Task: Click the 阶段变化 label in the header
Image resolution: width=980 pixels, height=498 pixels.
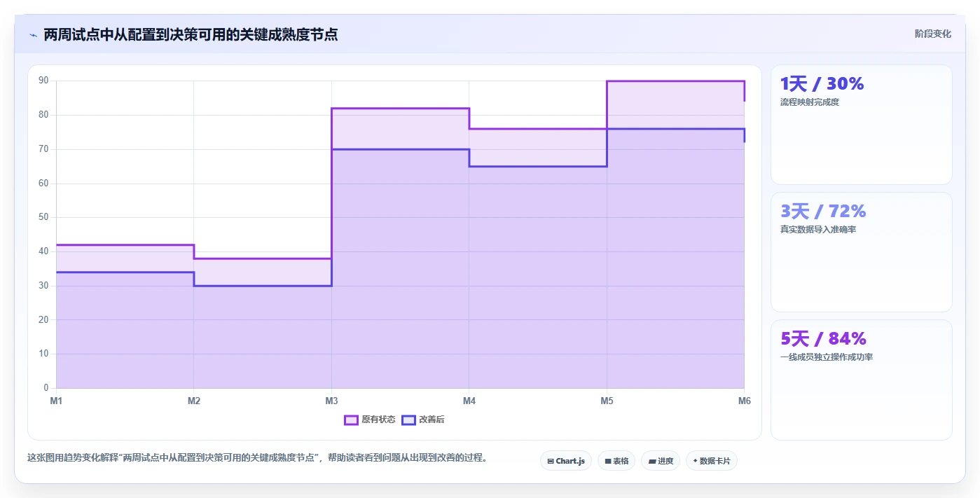Action: [x=933, y=34]
